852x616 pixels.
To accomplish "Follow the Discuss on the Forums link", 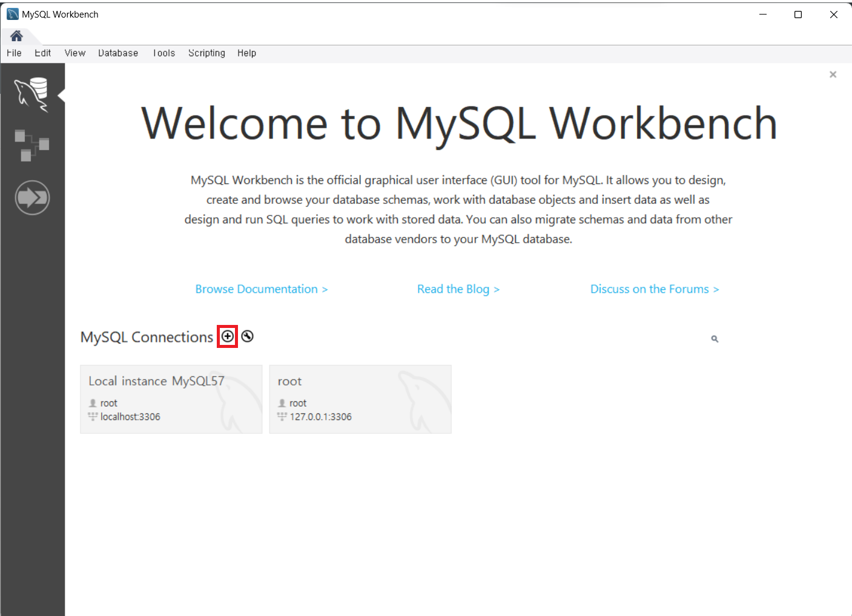I will point(655,289).
